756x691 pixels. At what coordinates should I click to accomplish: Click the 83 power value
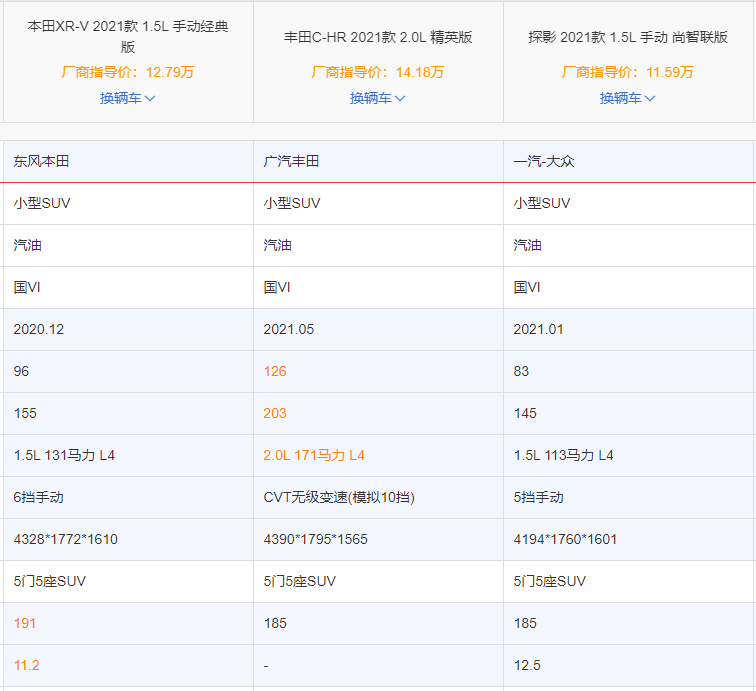click(x=521, y=371)
